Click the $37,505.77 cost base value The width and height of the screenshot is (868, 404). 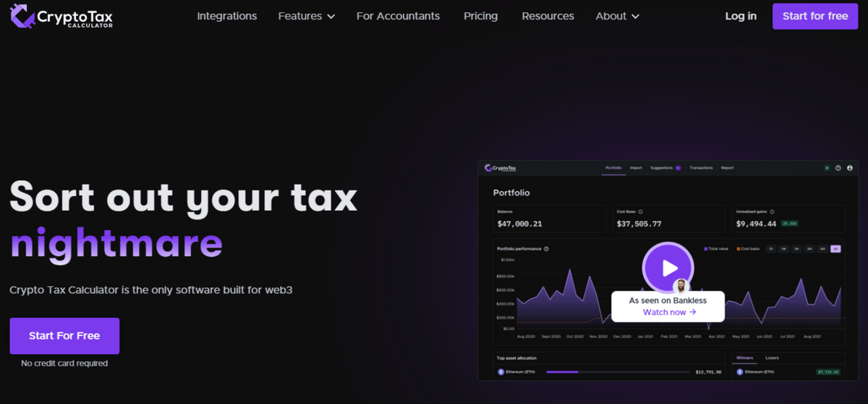[x=639, y=224]
